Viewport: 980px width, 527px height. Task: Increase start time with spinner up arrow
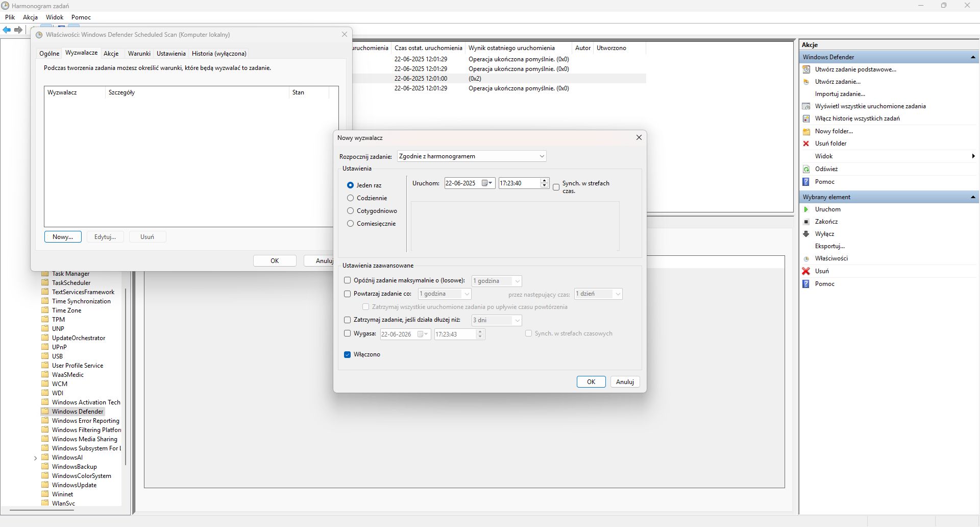[544, 181]
